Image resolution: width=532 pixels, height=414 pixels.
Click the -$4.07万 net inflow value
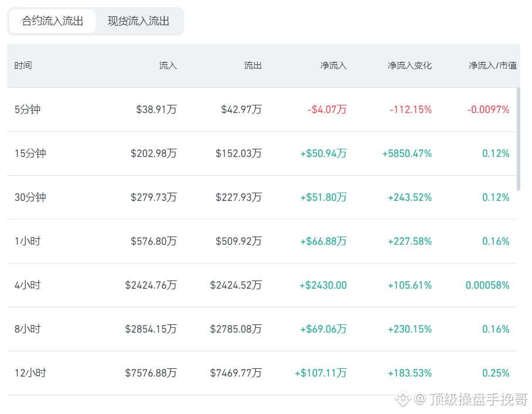click(x=327, y=110)
